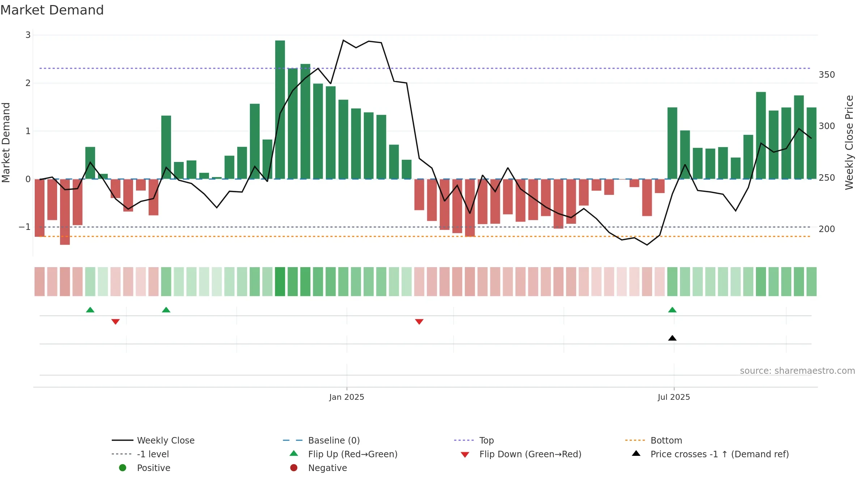
Task: Click black Price crosses -1 legend triangle
Action: coord(636,453)
